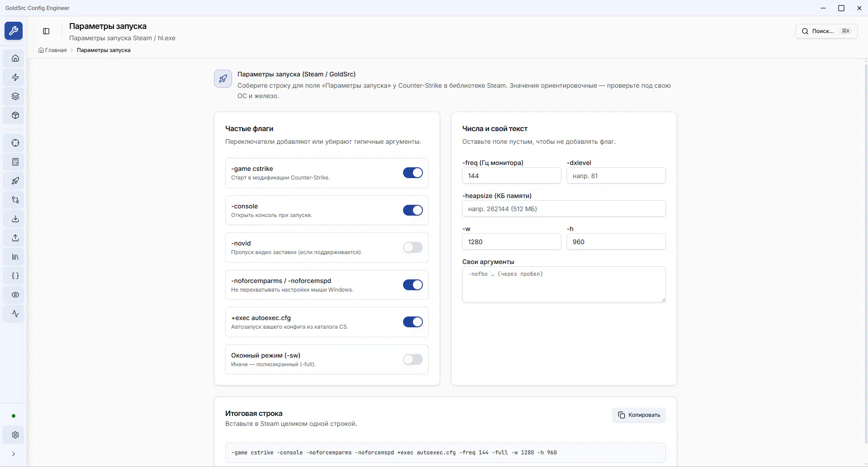This screenshot has height=467, width=868.
Task: Click the activity pulse sidebar icon
Action: 15,314
